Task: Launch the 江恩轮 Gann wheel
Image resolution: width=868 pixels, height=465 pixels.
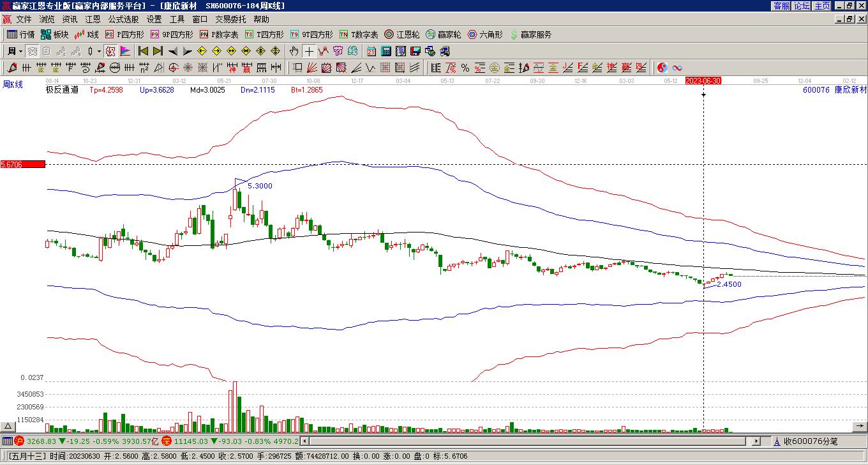Action: 402,34
